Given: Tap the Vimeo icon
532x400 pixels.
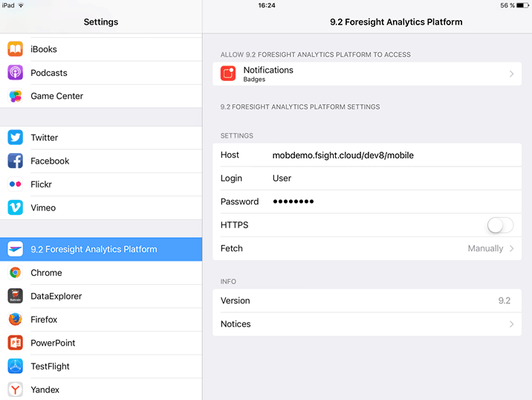Looking at the screenshot, I should [x=16, y=207].
